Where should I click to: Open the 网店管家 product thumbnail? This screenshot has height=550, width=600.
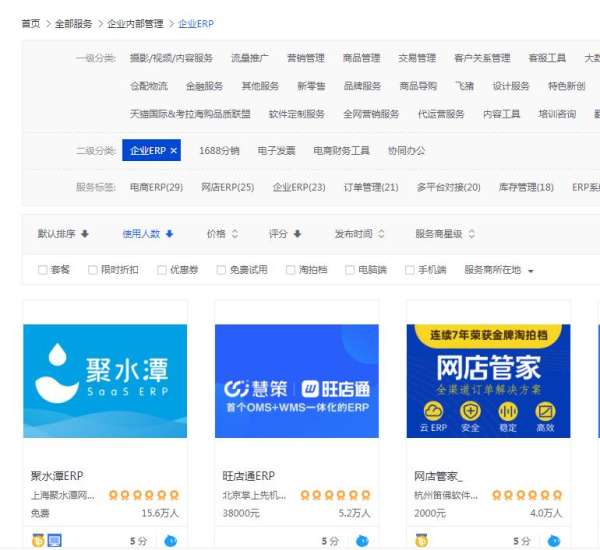click(489, 381)
